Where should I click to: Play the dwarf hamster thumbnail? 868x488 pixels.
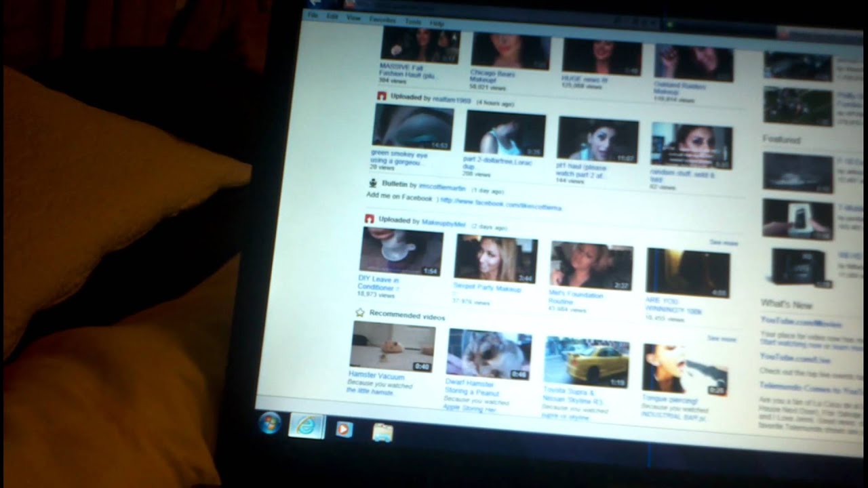coord(489,354)
